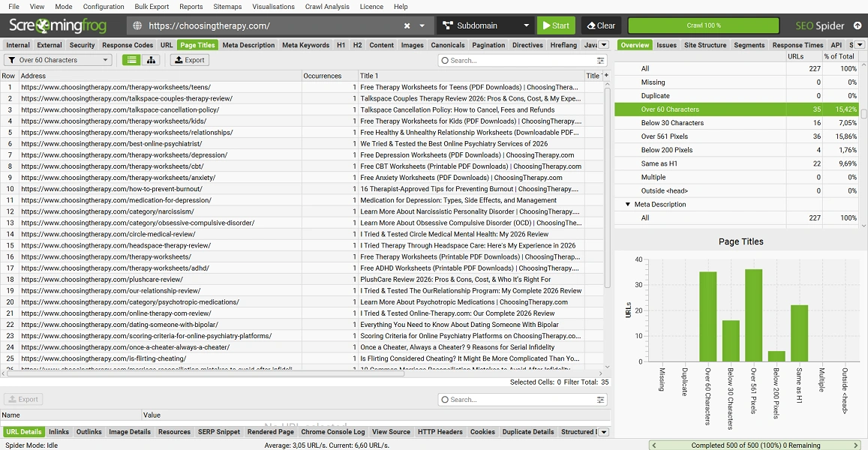
Task: Switch to the Meta Description tab
Action: [248, 45]
